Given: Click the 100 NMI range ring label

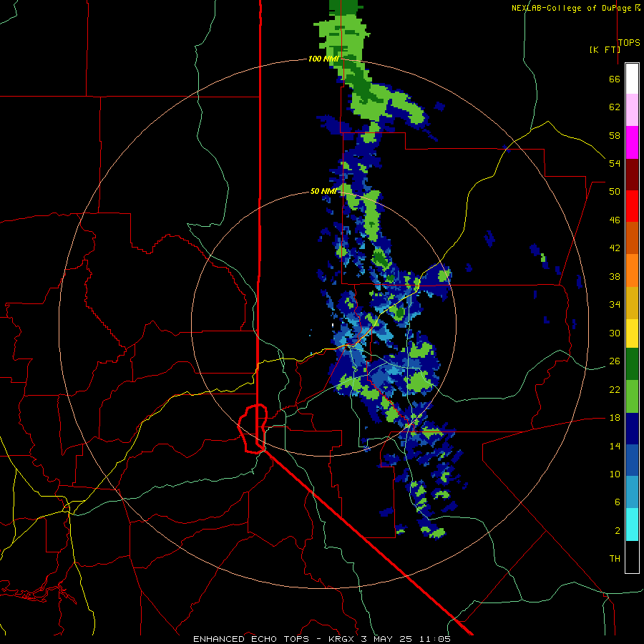Looking at the screenshot, I should point(323,59).
